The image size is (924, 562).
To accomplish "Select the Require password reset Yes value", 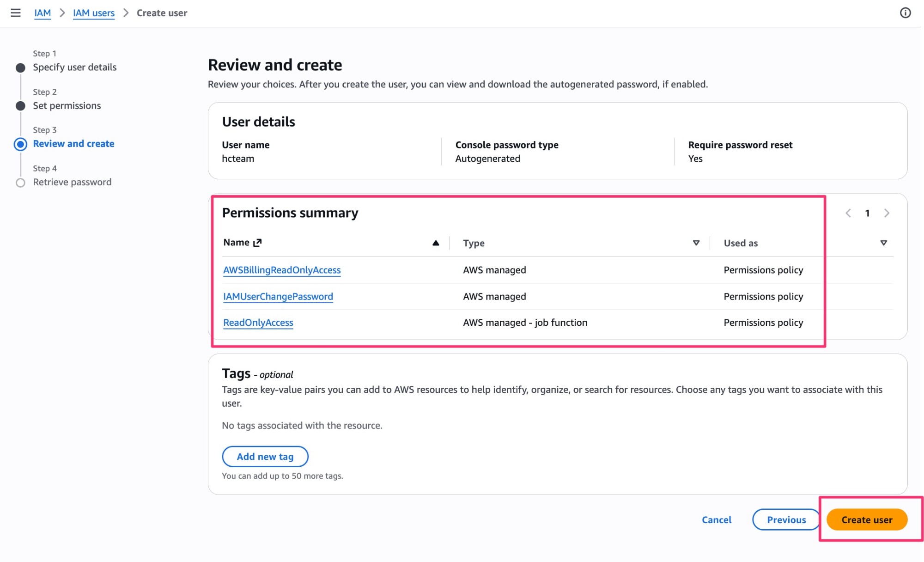I will (695, 159).
